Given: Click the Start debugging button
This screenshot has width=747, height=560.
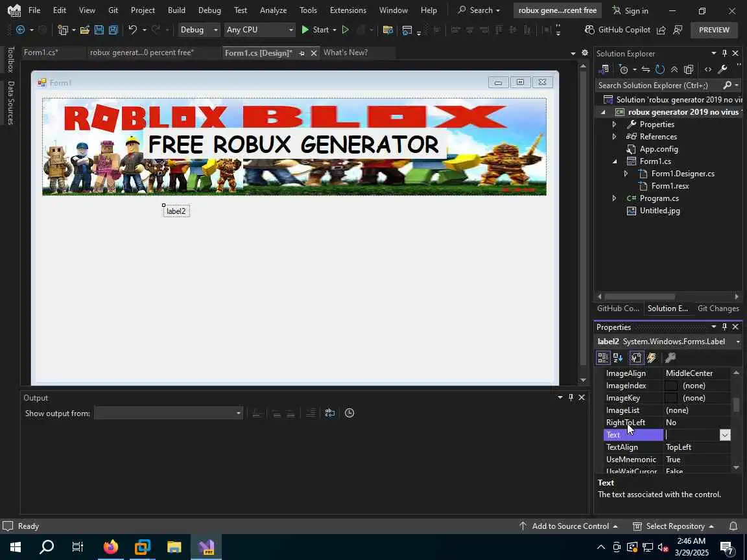Looking at the screenshot, I should tap(316, 30).
